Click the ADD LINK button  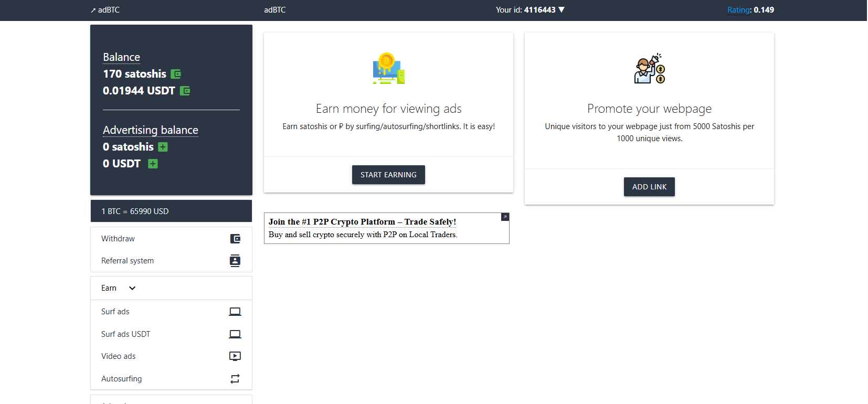[x=649, y=187]
